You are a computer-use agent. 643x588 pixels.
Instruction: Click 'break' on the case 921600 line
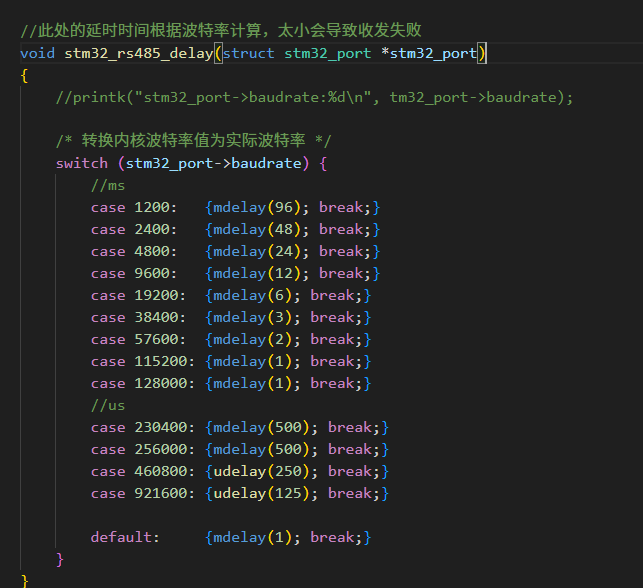(x=350, y=493)
